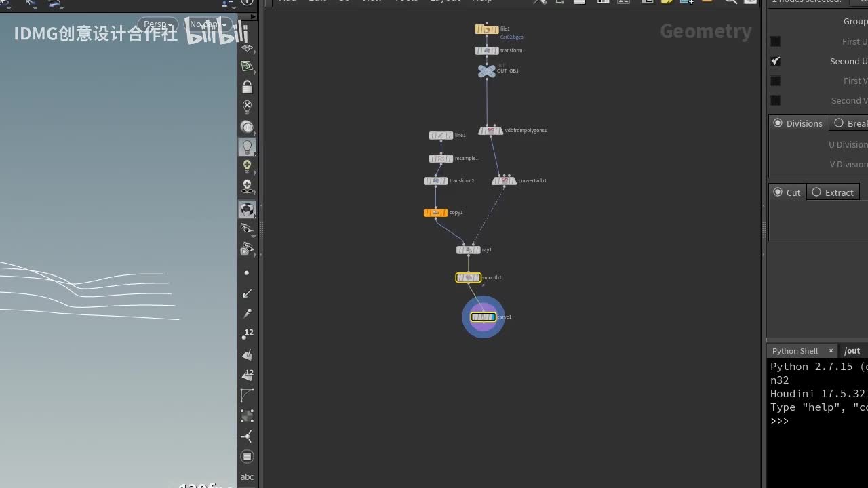Screen dimensions: 868x488
Task: Select the carve1 node
Action: coord(484,317)
